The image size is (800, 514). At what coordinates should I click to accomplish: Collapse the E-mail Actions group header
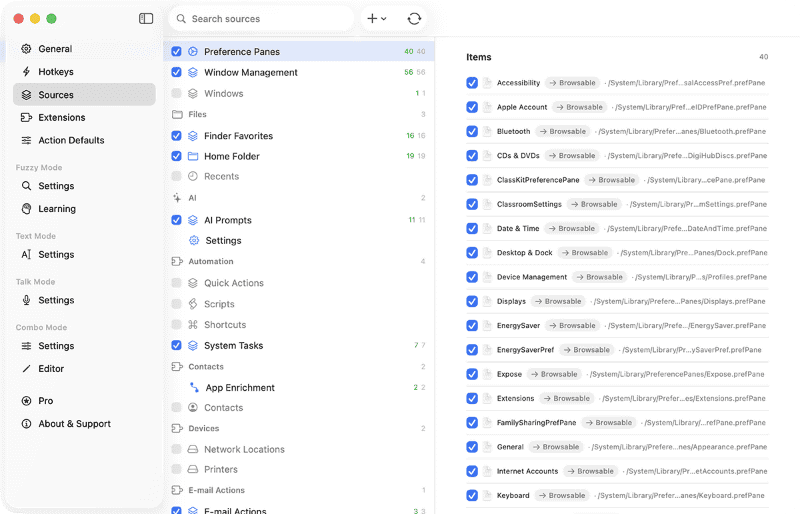(x=299, y=490)
